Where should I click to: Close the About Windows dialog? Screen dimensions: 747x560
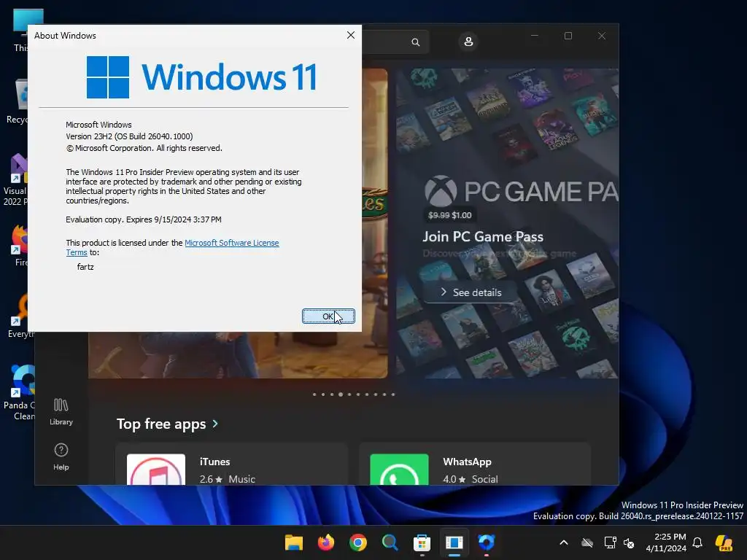point(351,35)
